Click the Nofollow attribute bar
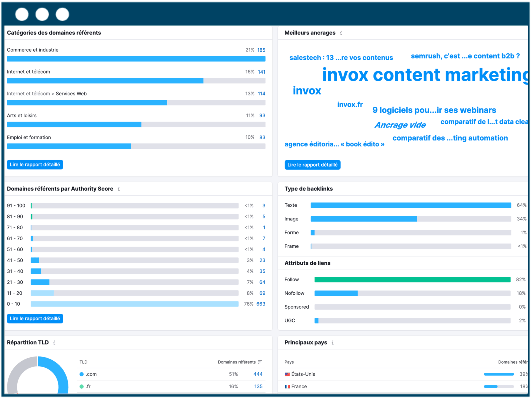532x399 pixels. tap(412, 293)
